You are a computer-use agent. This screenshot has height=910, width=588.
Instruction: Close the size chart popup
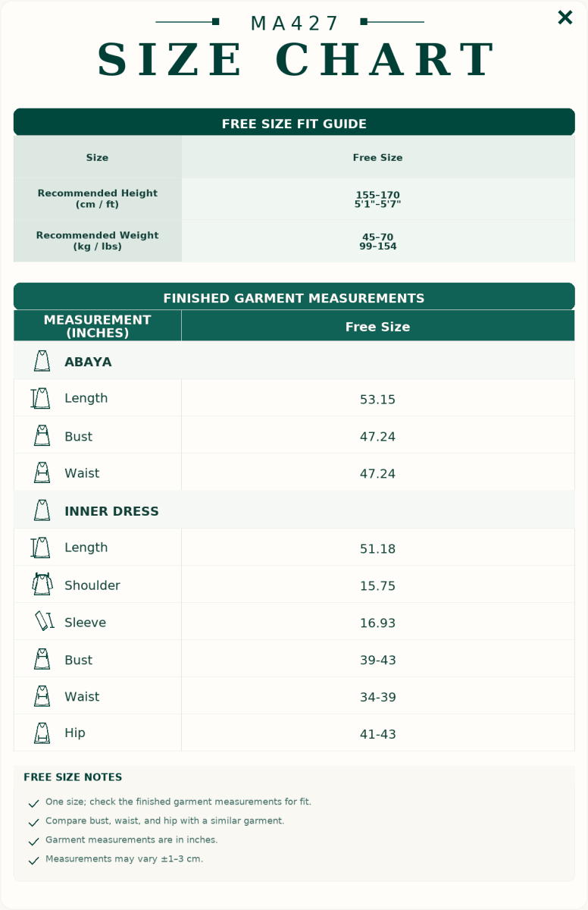(565, 17)
